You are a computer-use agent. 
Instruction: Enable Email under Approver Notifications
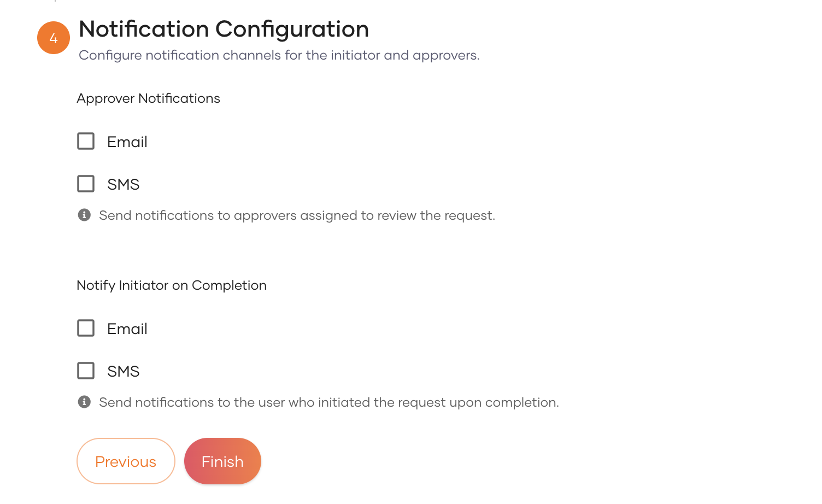click(x=86, y=141)
